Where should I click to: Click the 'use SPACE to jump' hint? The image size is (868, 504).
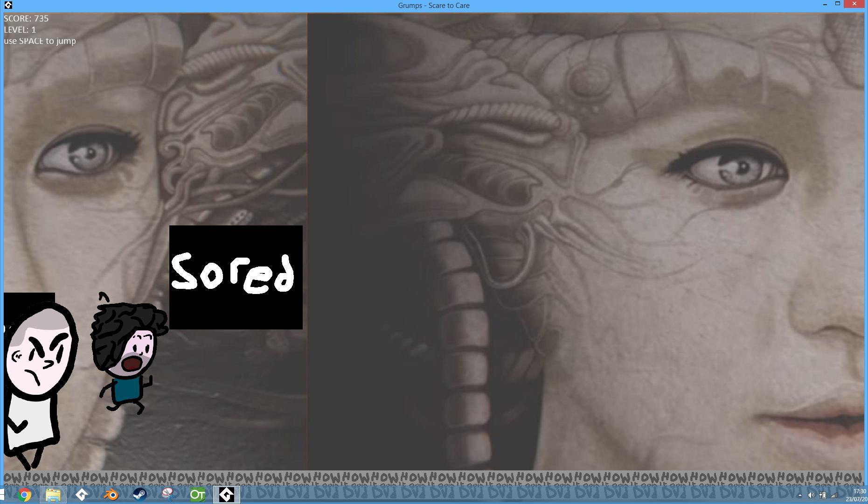click(40, 41)
